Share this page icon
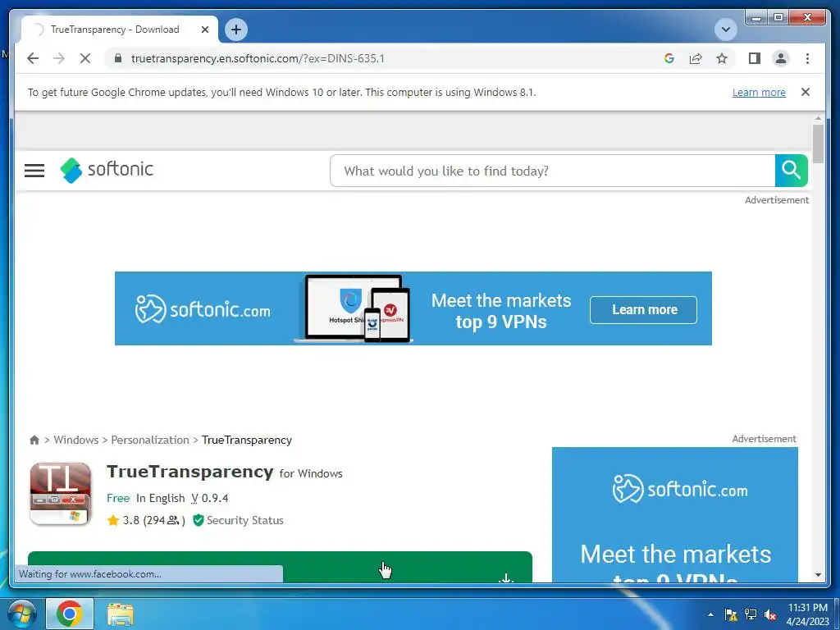The height and width of the screenshot is (630, 840). (x=696, y=58)
